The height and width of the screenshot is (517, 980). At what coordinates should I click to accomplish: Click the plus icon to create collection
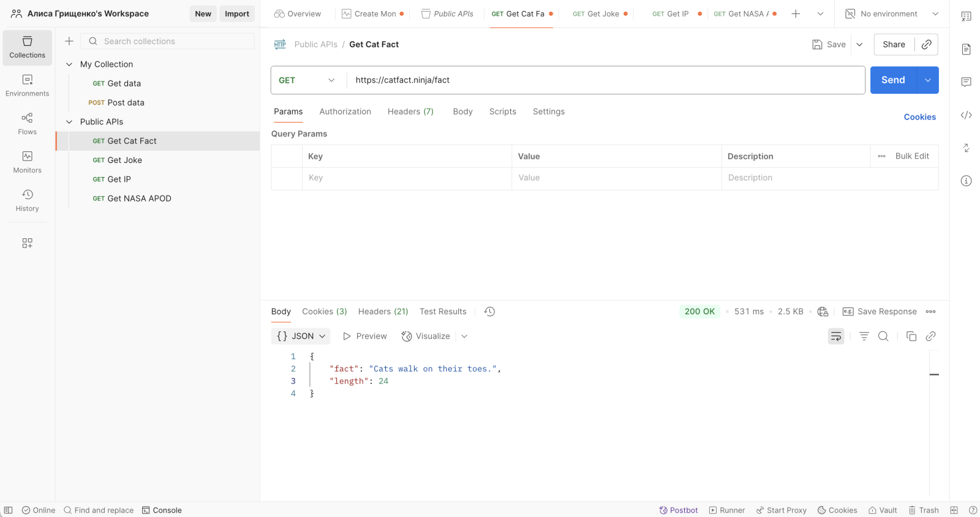coord(69,41)
